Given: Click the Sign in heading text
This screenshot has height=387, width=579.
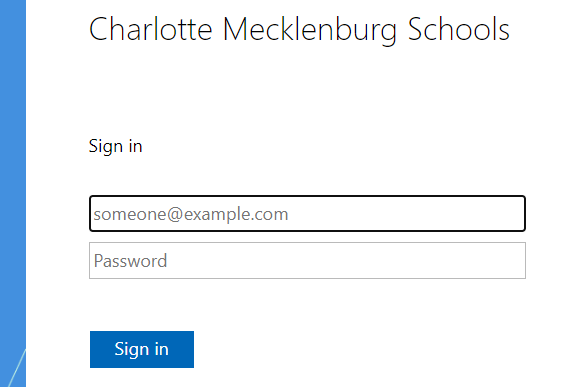Looking at the screenshot, I should 116,146.
